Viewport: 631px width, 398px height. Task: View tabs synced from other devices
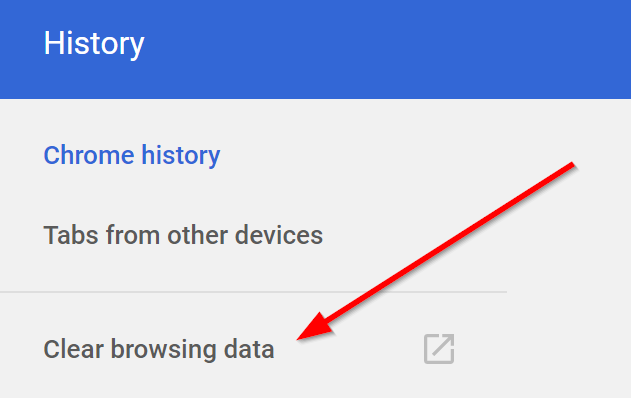click(183, 235)
